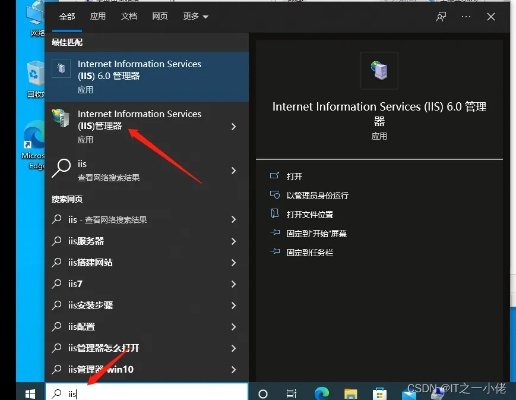Click the open file location icon
516x400 pixels.
[x=275, y=214]
